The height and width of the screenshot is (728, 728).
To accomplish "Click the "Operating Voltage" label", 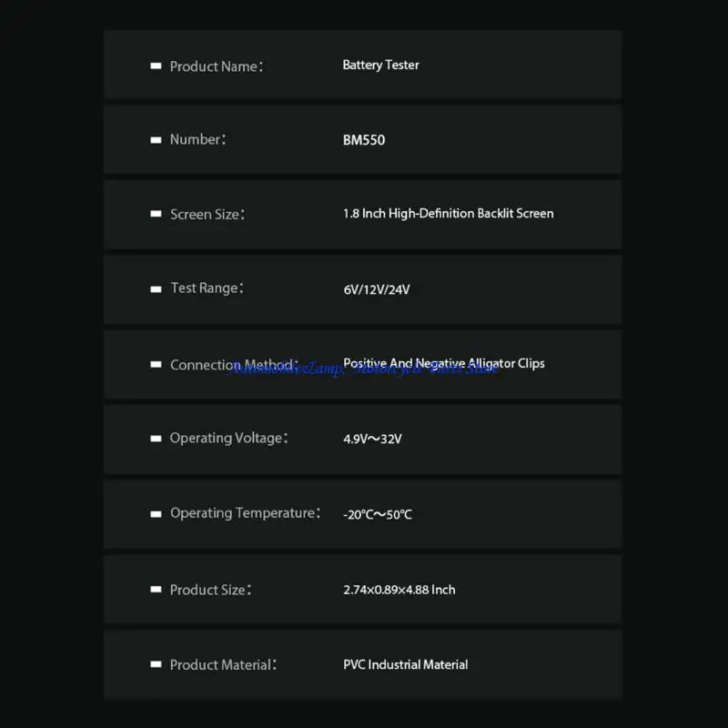I will (x=228, y=439).
